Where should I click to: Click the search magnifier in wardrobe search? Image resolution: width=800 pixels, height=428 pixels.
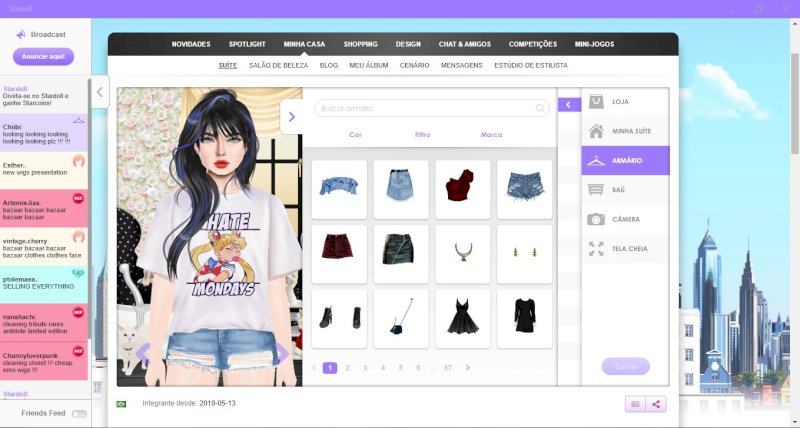[x=540, y=108]
